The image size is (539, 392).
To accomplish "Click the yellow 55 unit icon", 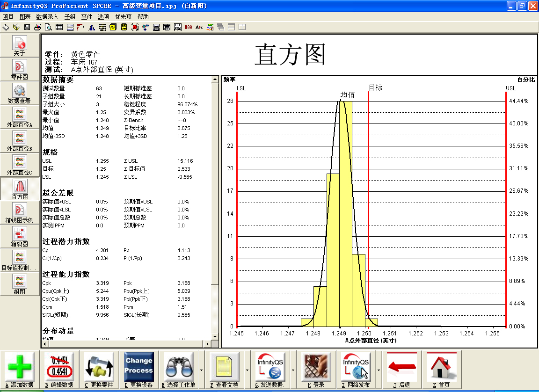I will tap(124, 27).
